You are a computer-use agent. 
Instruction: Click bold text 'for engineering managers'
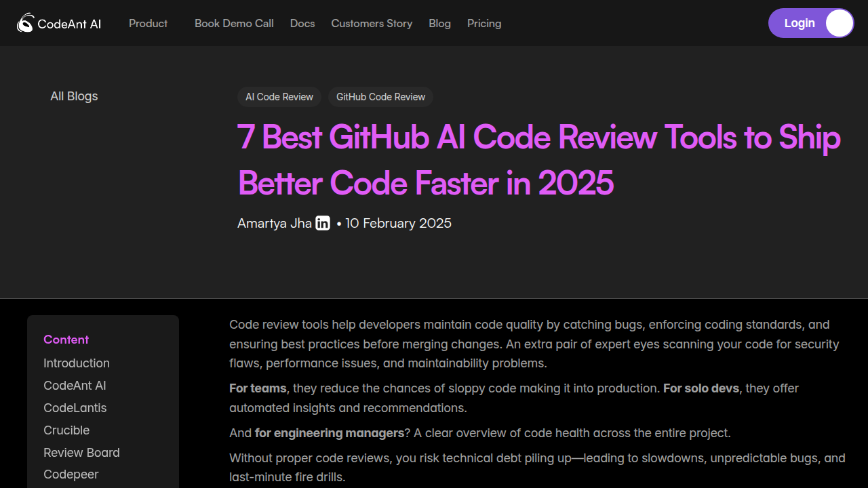[x=330, y=433]
